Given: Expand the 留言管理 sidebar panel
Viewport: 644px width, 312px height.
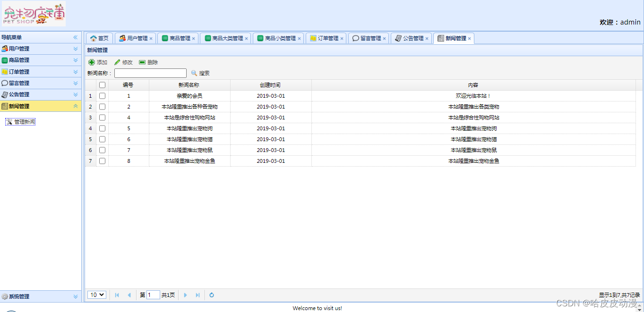Looking at the screenshot, I should 76,83.
